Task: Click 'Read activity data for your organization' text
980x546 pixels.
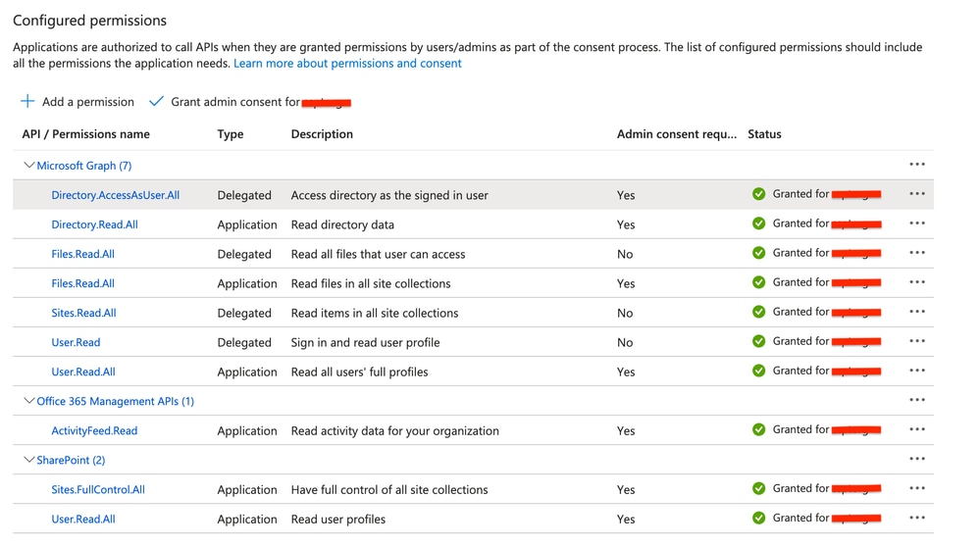Action: 395,430
